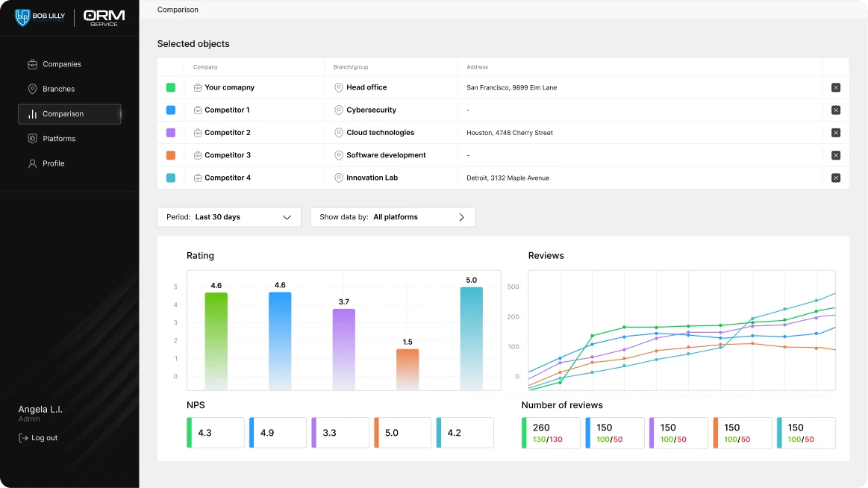Select the Software development branch name

386,155
